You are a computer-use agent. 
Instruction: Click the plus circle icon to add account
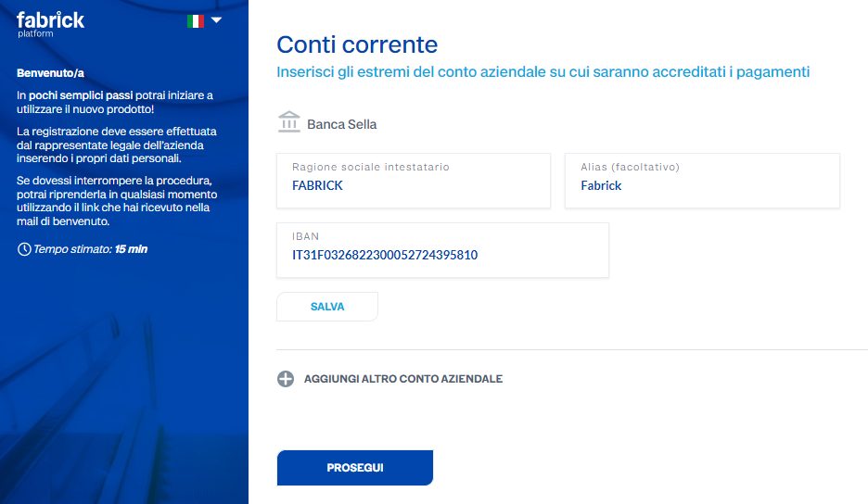tap(286, 379)
